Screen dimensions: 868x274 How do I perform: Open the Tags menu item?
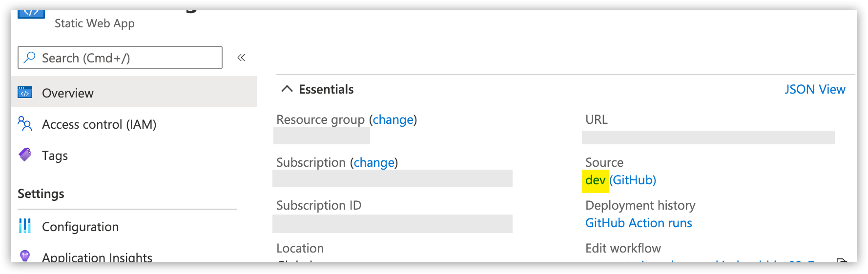tap(55, 156)
